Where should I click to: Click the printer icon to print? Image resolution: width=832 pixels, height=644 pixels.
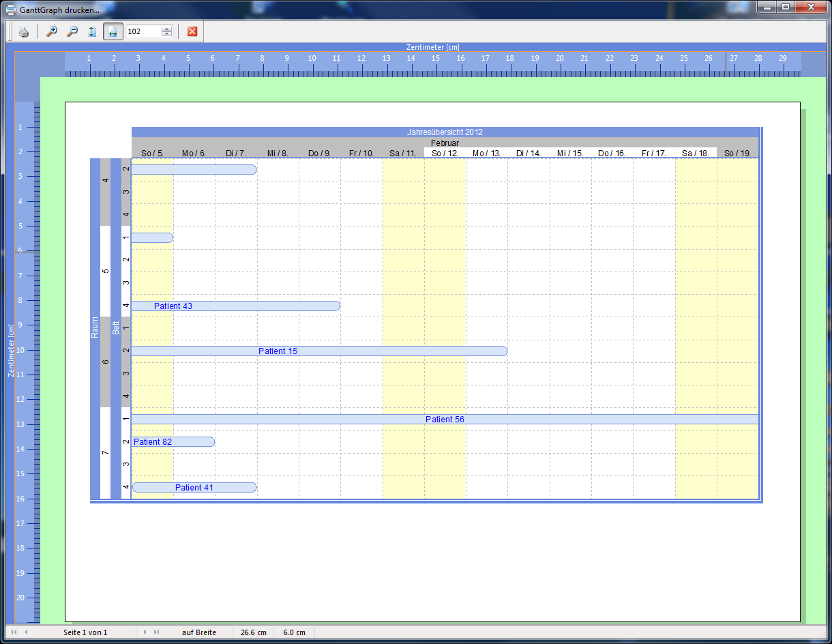pos(24,32)
